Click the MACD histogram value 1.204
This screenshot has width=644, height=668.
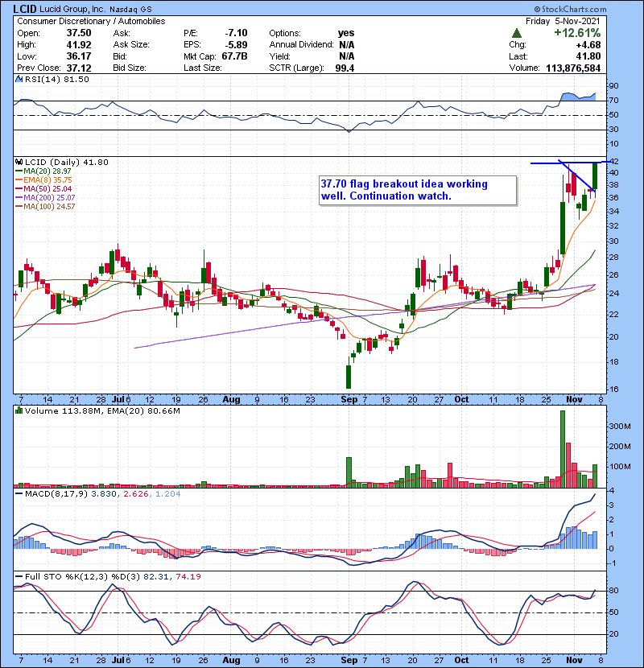click(x=168, y=494)
